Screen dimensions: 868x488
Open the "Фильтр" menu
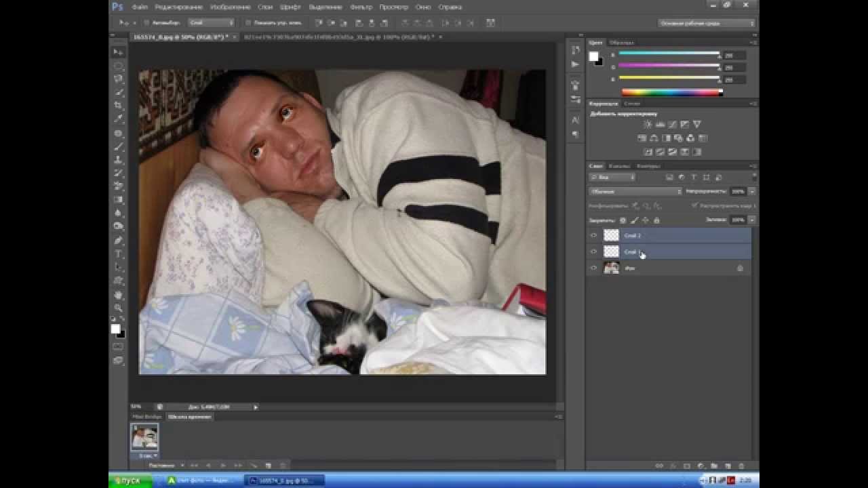click(361, 7)
